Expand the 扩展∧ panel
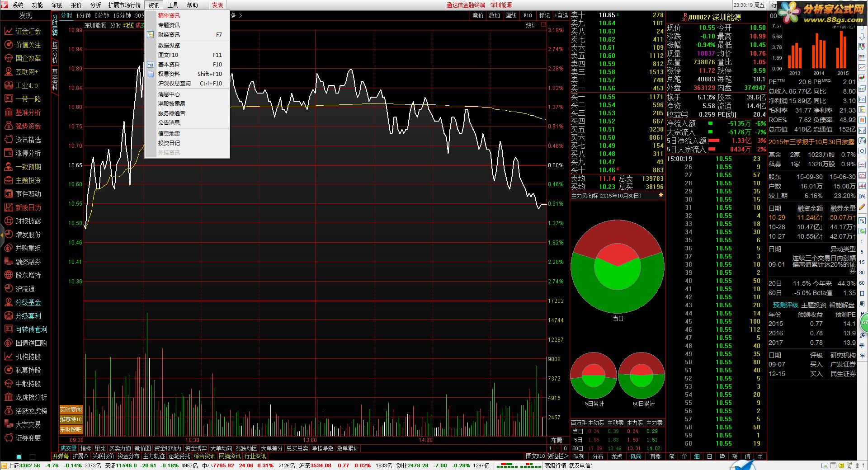This screenshot has height=470, width=868. [80, 456]
